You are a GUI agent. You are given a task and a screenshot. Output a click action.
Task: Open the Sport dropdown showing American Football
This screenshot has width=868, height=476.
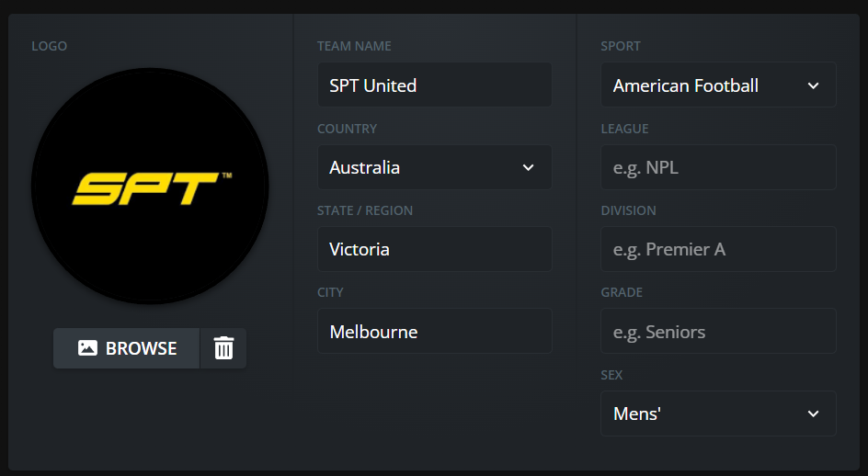tap(718, 85)
